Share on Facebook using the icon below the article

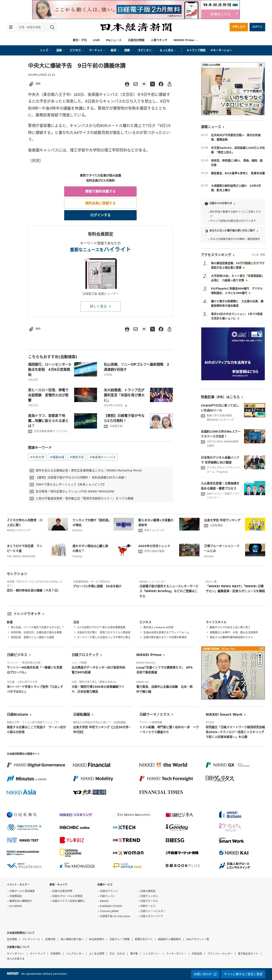coord(161,329)
